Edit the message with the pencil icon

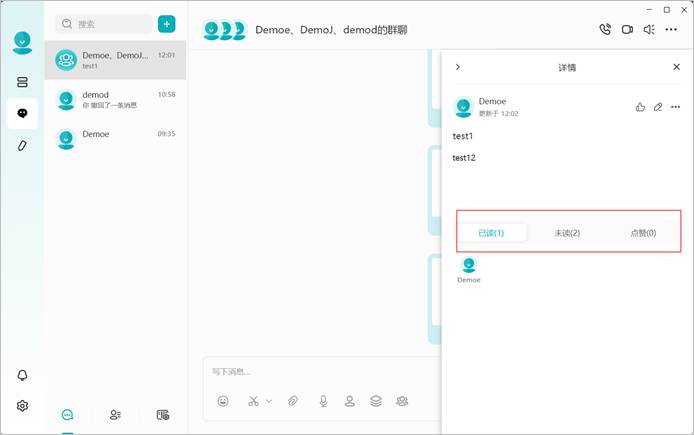(x=658, y=107)
